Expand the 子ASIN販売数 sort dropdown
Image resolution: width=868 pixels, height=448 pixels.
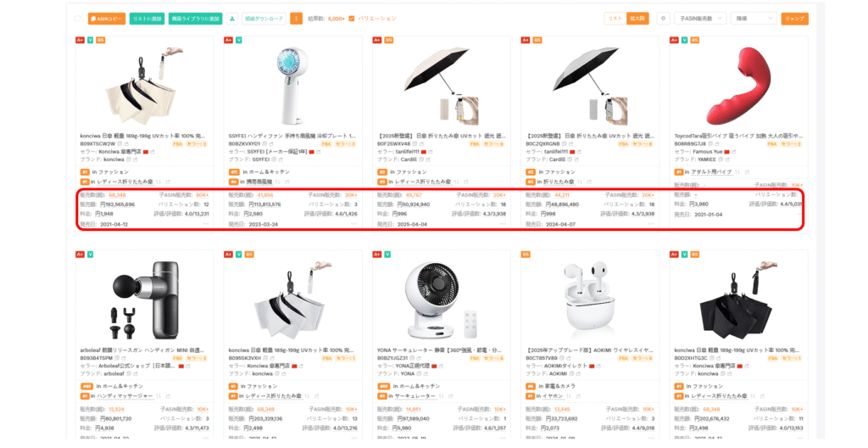[x=699, y=19]
